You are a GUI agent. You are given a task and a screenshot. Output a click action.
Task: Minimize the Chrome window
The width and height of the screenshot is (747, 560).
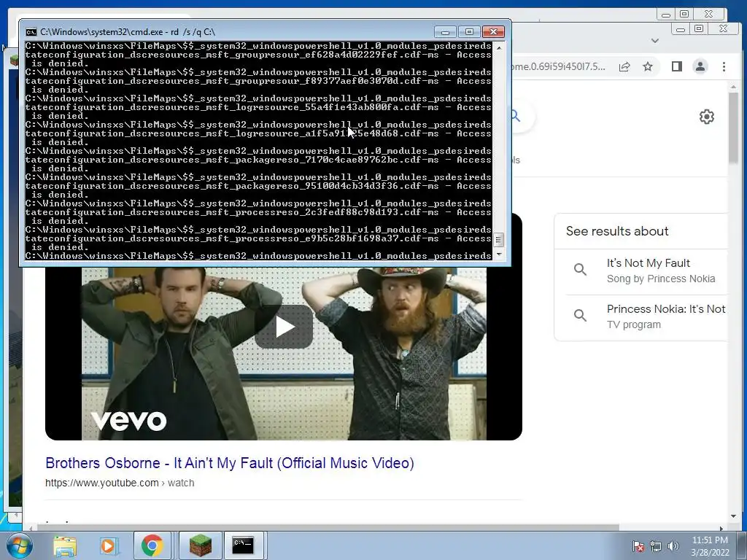pyautogui.click(x=681, y=29)
